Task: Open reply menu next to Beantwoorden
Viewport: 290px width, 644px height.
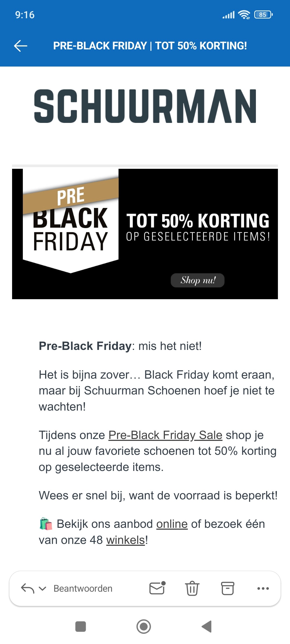Action: 42,588
